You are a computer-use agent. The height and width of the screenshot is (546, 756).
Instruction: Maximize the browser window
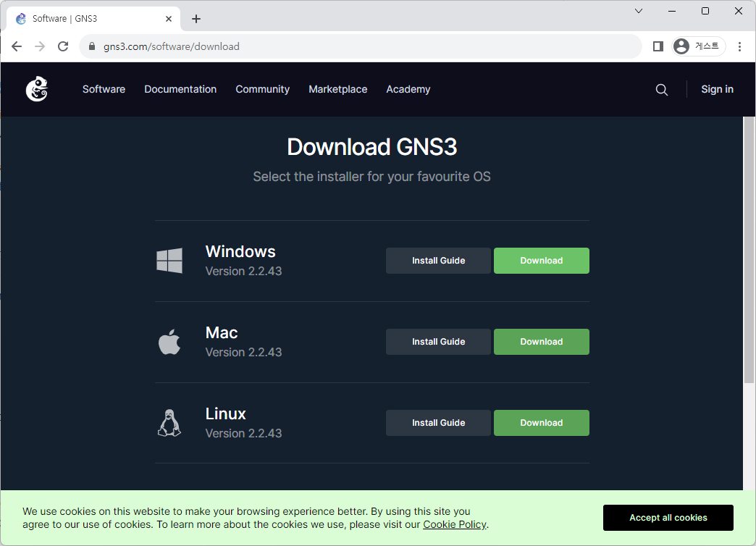705,11
